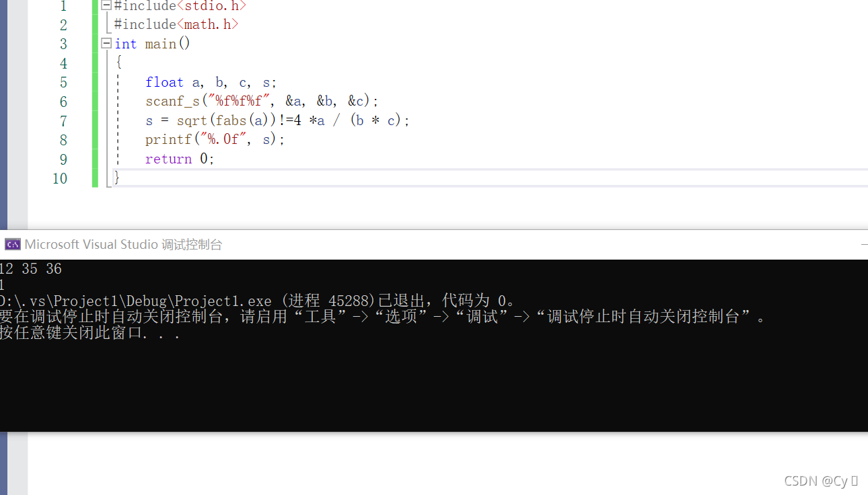Image resolution: width=868 pixels, height=495 pixels.
Task: Click the 'return 0;' statement
Action: [180, 159]
